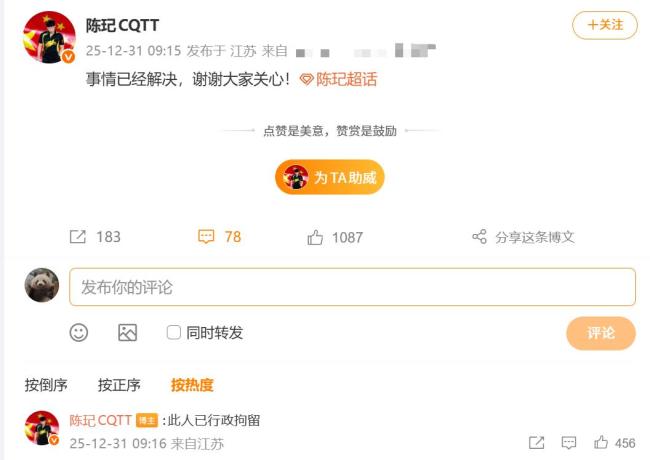Like the comment with 456 thumbs-up
The width and height of the screenshot is (650, 460).
(x=601, y=443)
